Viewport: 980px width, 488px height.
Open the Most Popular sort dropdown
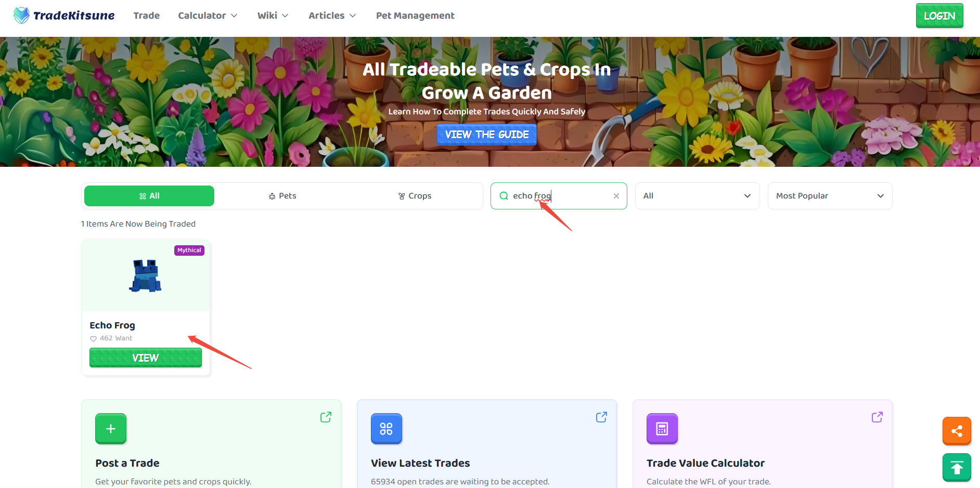[x=830, y=196]
